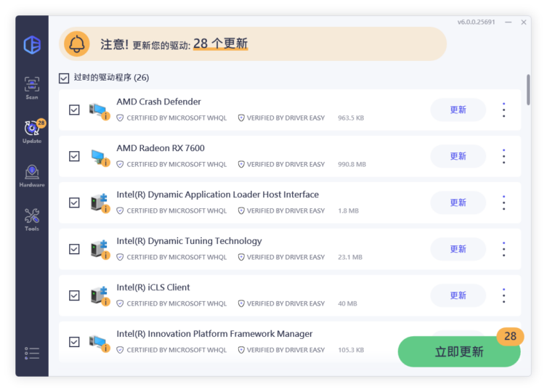Open the Hardware section in sidebar
Viewport: 547px width, 392px height.
[32, 175]
